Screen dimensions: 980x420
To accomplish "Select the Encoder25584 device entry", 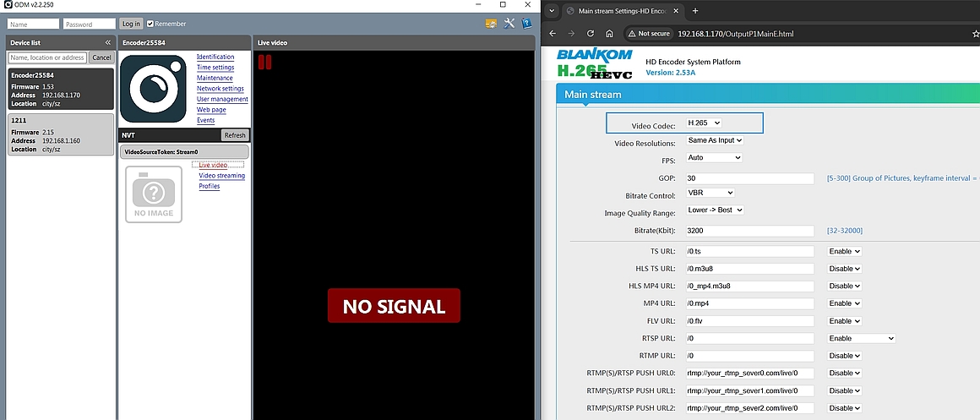I will [61, 89].
